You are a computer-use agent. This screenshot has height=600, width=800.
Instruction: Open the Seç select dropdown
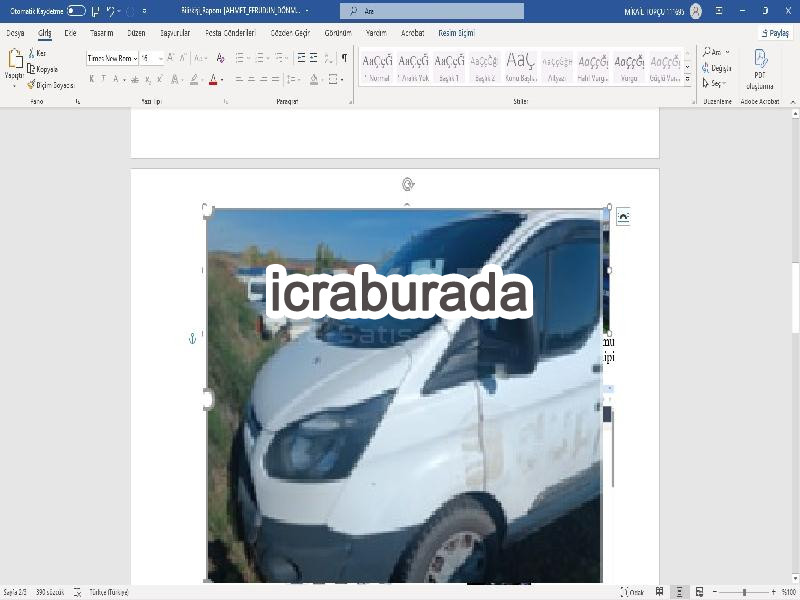(x=715, y=83)
